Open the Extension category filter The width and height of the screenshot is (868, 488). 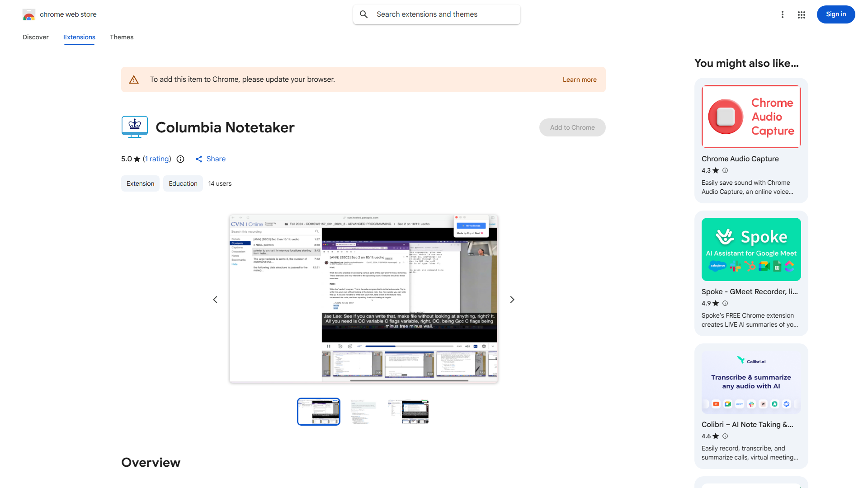(x=140, y=183)
